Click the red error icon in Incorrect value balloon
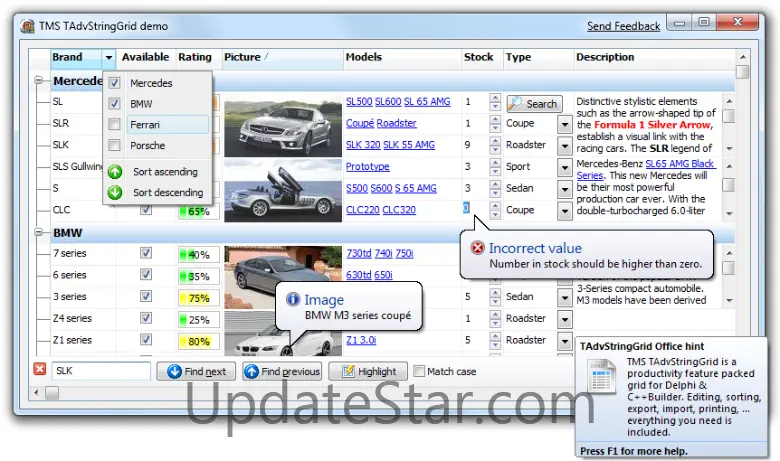This screenshot has width=780, height=461. click(x=477, y=248)
